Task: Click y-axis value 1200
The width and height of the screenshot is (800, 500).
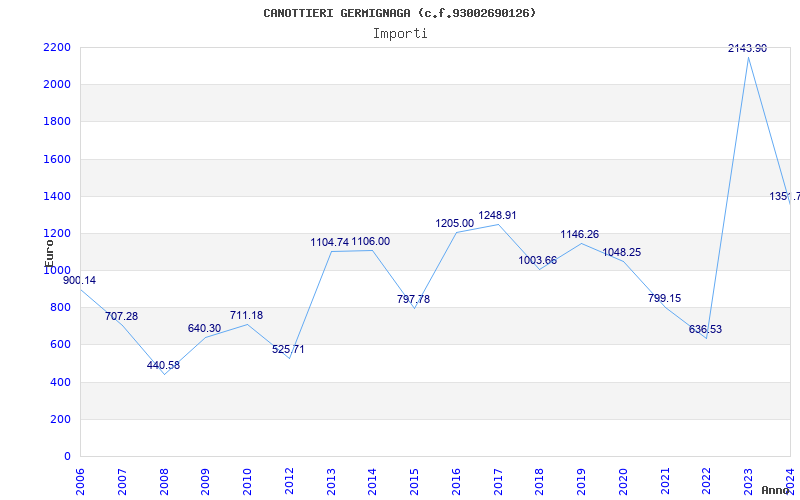Action: (x=57, y=234)
